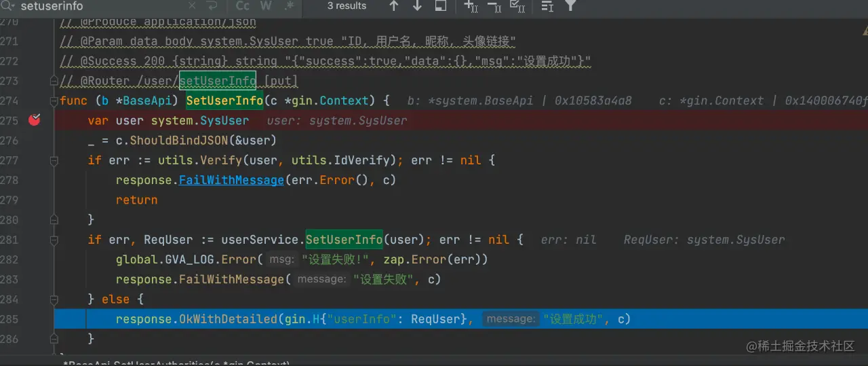Open search history via magnifier icon
This screenshot has width=868, height=366.
point(9,6)
